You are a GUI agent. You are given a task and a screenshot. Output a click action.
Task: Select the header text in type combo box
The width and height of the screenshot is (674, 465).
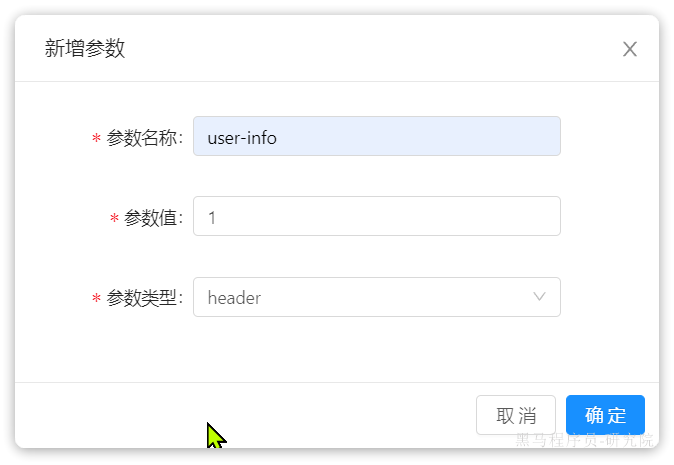pos(234,298)
